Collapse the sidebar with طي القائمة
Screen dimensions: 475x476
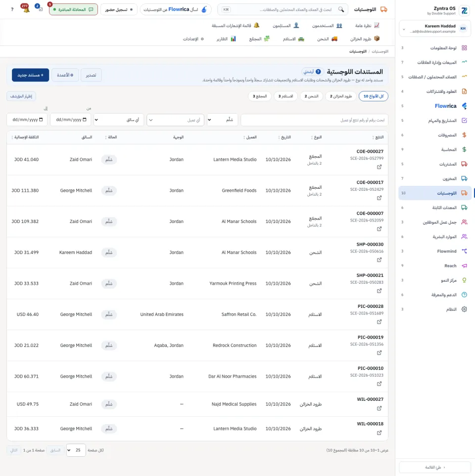coord(435,467)
